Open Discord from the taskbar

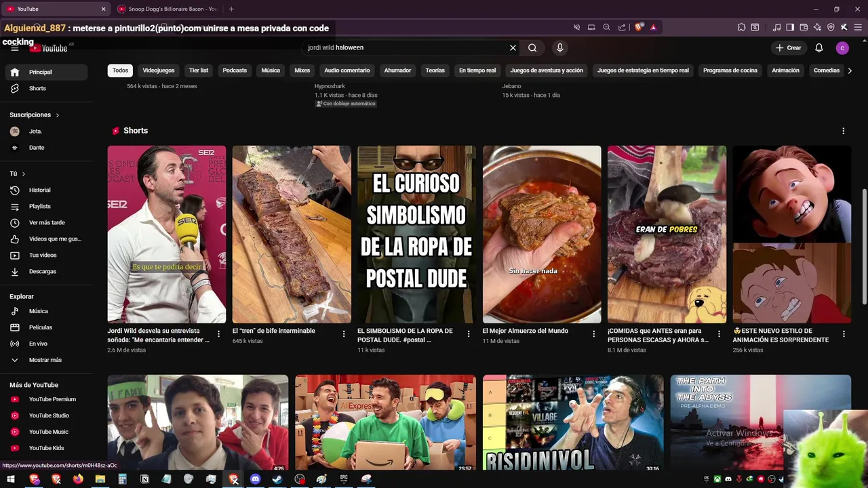point(255,479)
